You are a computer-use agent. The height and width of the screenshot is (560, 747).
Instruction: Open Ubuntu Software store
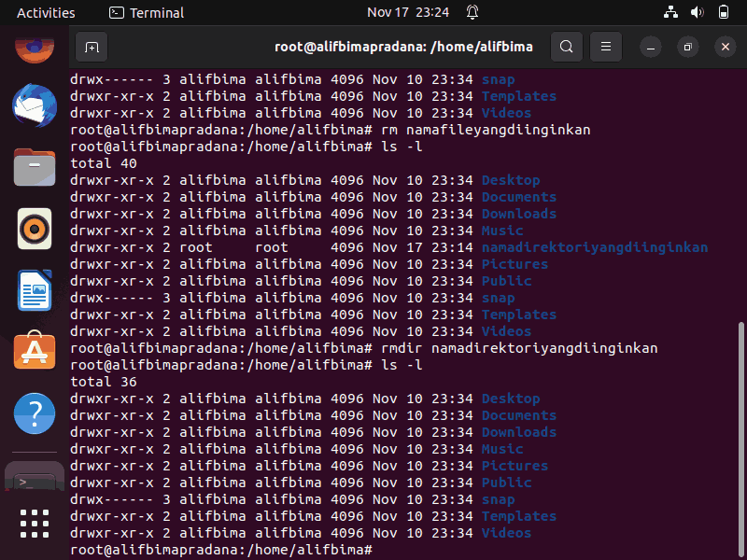pyautogui.click(x=35, y=351)
